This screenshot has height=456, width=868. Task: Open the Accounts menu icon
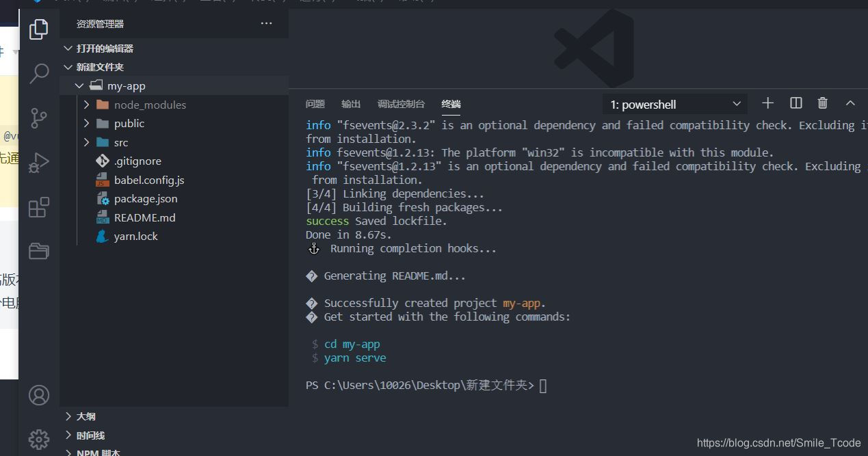pyautogui.click(x=39, y=395)
